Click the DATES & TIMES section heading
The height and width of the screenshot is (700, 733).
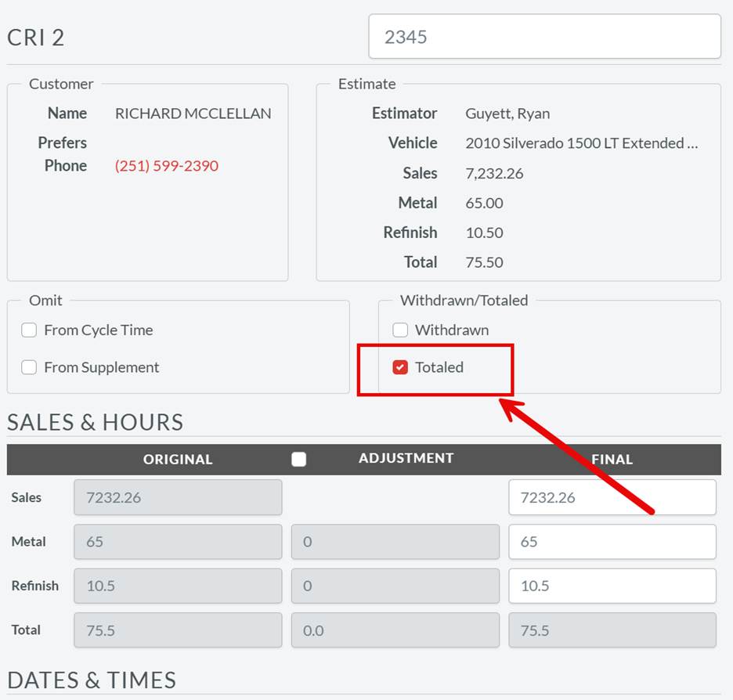point(91,680)
